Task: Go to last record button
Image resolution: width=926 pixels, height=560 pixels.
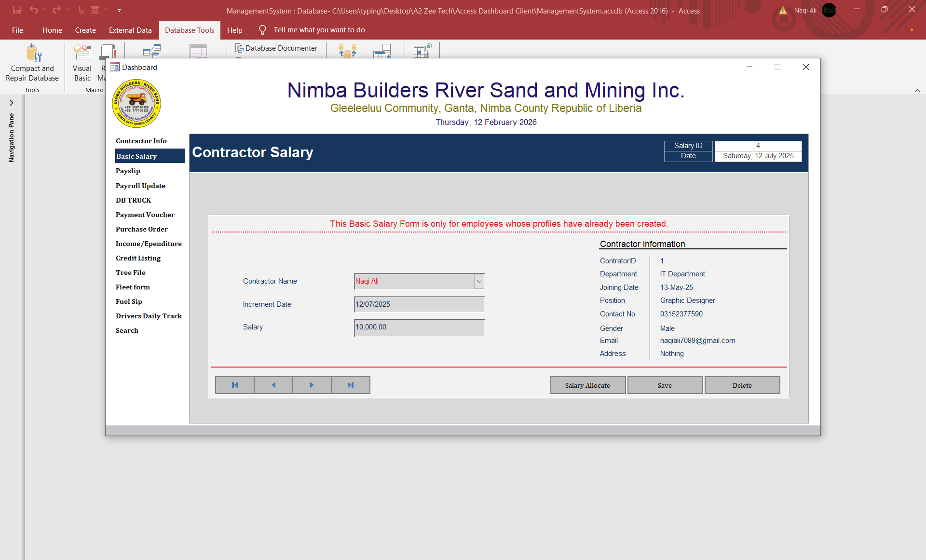Action: pos(351,385)
